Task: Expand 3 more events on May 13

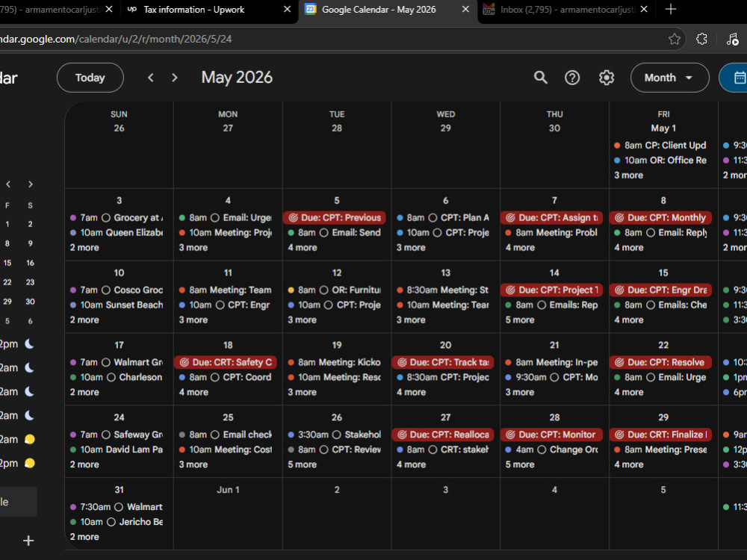Action: [411, 320]
